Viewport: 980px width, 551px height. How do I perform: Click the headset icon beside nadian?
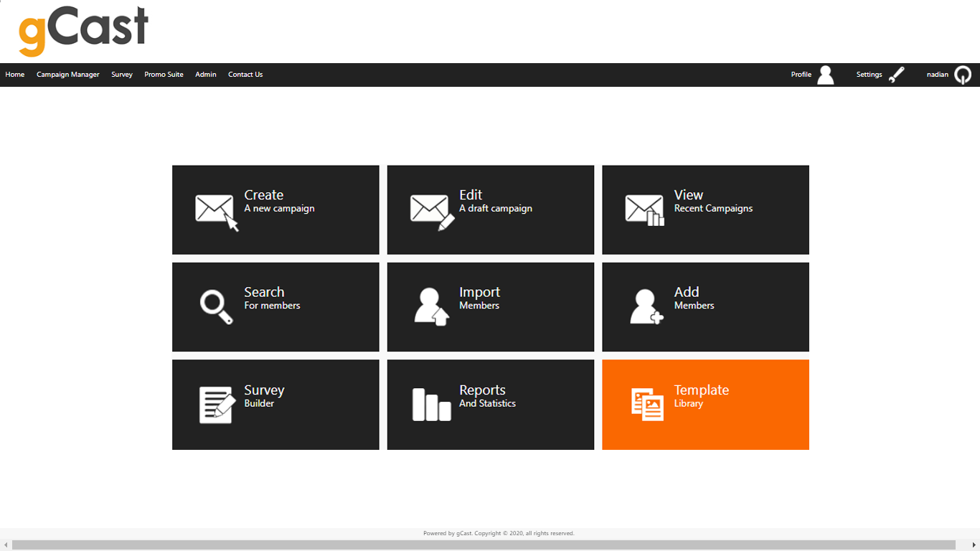(962, 75)
